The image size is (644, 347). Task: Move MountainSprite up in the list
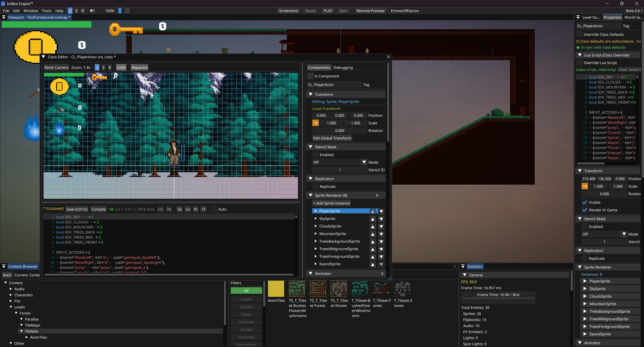(x=373, y=234)
